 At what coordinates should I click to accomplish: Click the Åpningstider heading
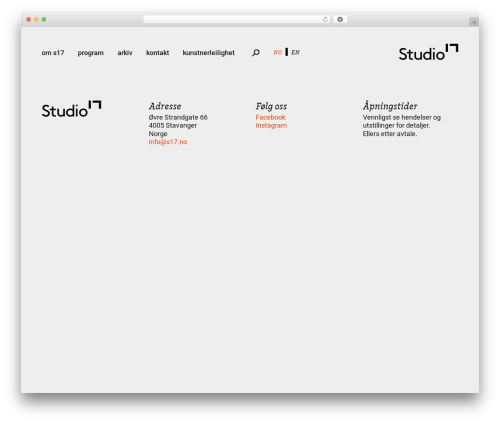pos(390,106)
